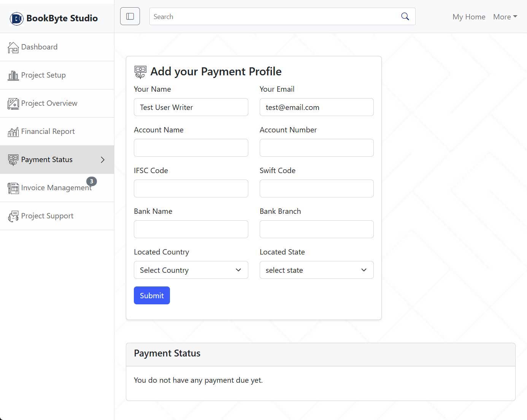Viewport: 527px width, 420px height.
Task: Expand the More menu
Action: click(x=505, y=17)
